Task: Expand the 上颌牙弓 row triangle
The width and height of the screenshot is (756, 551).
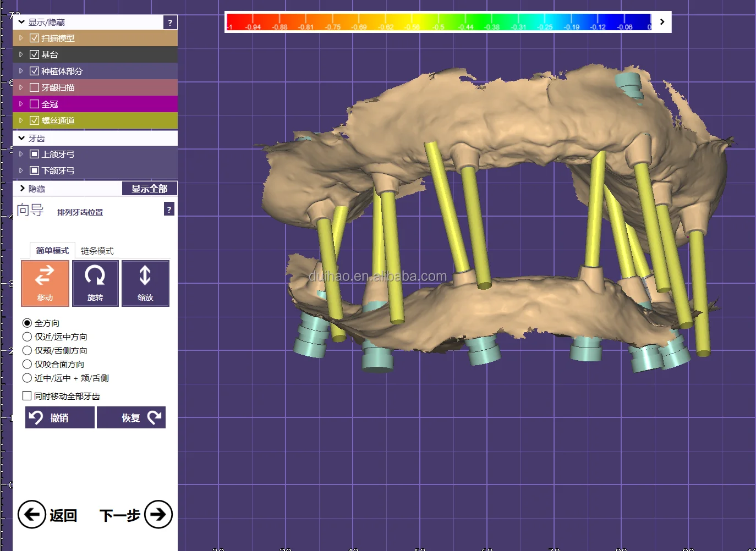Action: coord(21,154)
